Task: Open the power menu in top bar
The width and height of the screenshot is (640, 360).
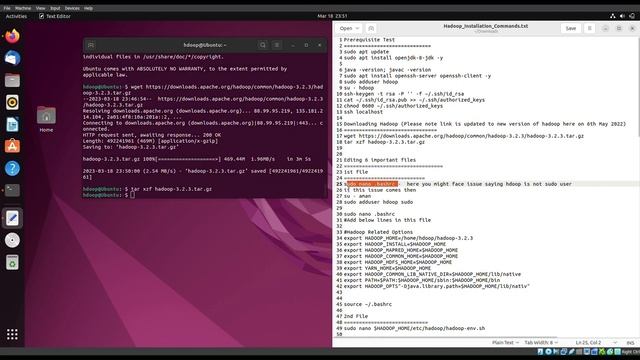Action: (632, 16)
